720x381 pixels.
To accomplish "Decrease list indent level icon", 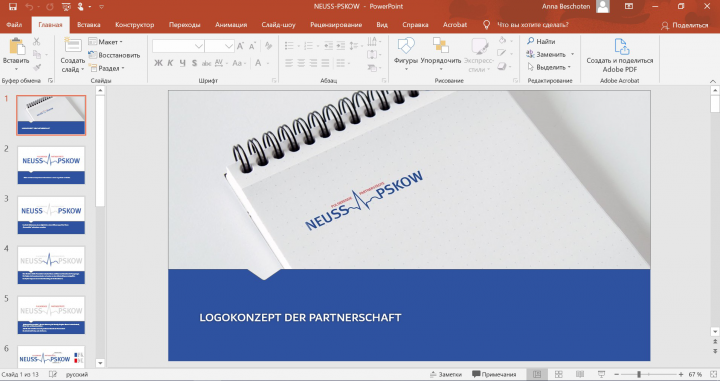I will click(x=328, y=46).
